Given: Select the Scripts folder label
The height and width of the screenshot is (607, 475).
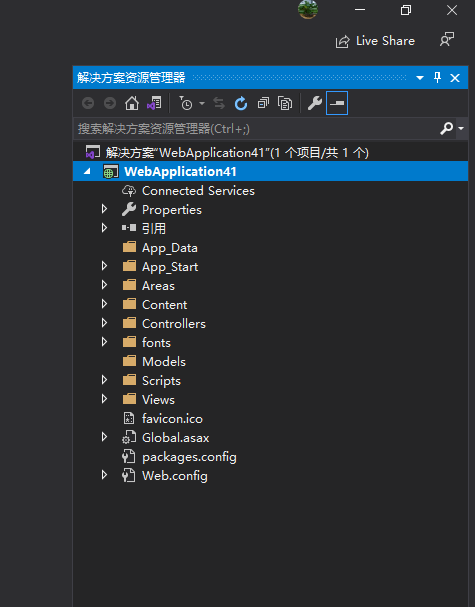Looking at the screenshot, I should pos(161,381).
